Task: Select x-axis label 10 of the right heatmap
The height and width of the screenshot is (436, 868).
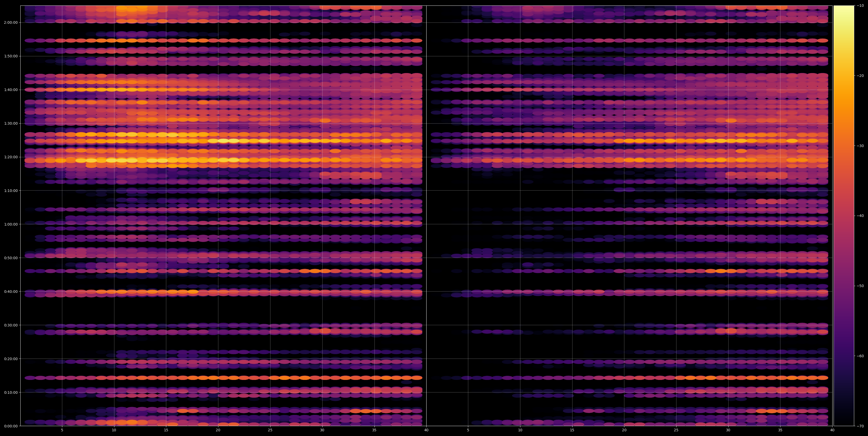Action: (520, 430)
